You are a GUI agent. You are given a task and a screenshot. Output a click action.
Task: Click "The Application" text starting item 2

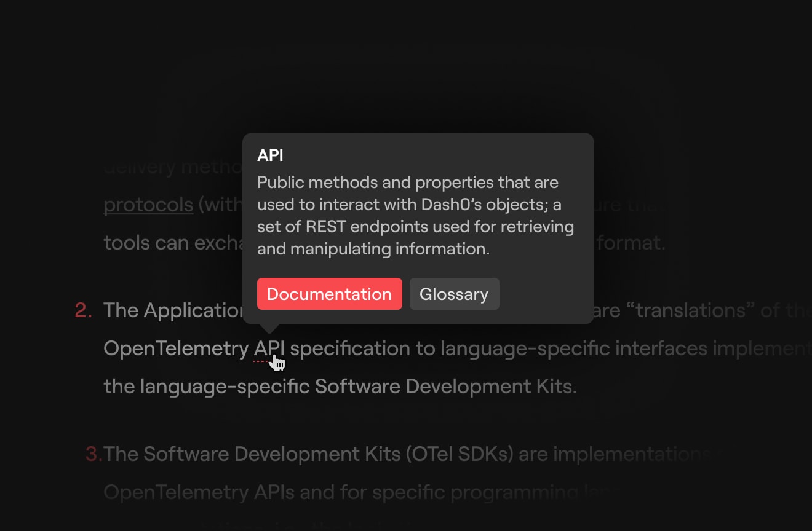point(173,310)
